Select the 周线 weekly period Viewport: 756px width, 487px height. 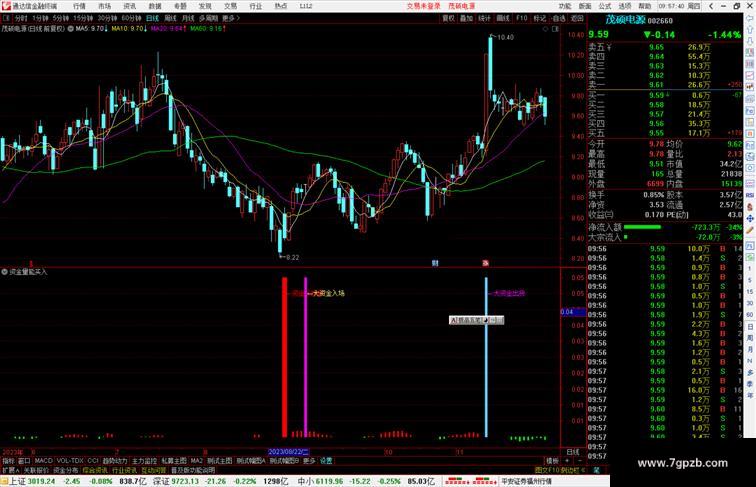point(170,18)
